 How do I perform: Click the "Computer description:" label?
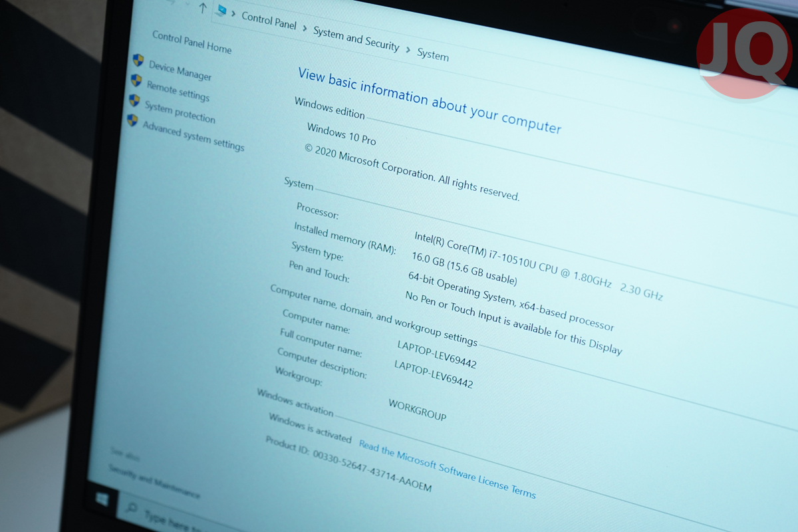(322, 363)
